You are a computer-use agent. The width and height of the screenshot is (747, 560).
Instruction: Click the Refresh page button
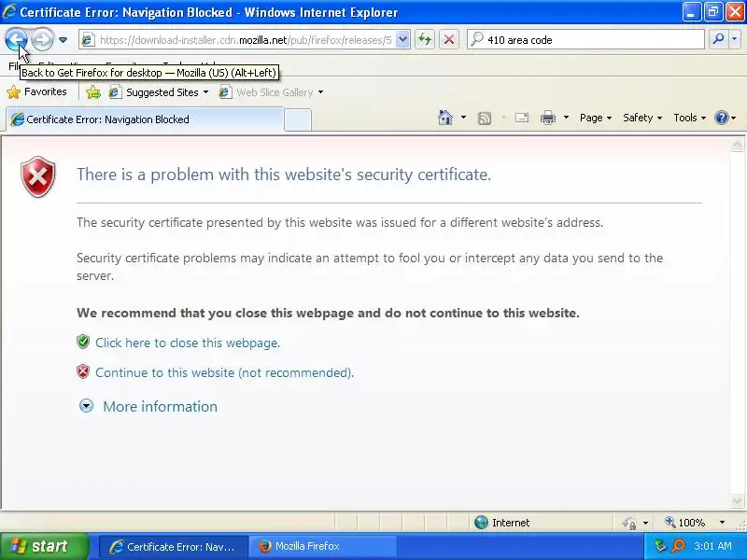tap(425, 39)
